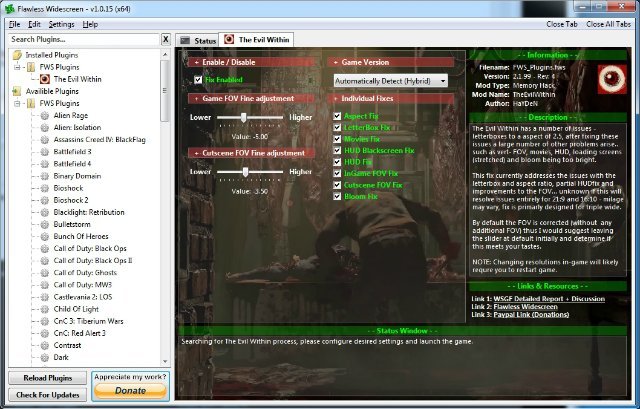Uncheck the LetterBox Fix option
The height and width of the screenshot is (409, 640).
(x=337, y=127)
